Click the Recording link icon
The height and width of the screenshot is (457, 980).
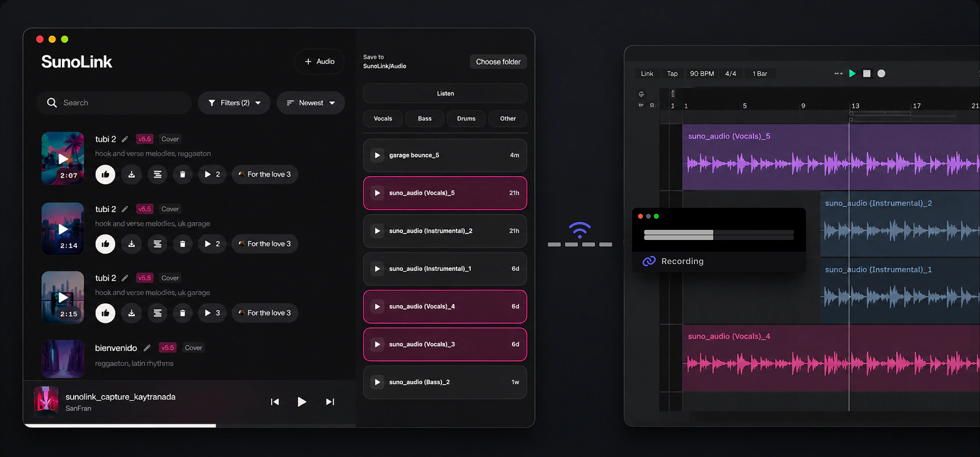click(x=649, y=262)
